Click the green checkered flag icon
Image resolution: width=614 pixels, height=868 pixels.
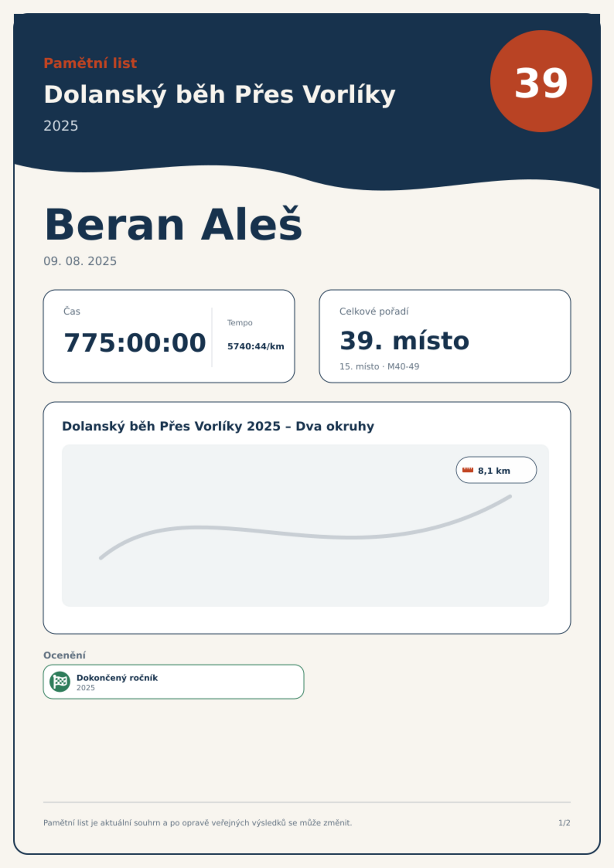click(x=60, y=682)
